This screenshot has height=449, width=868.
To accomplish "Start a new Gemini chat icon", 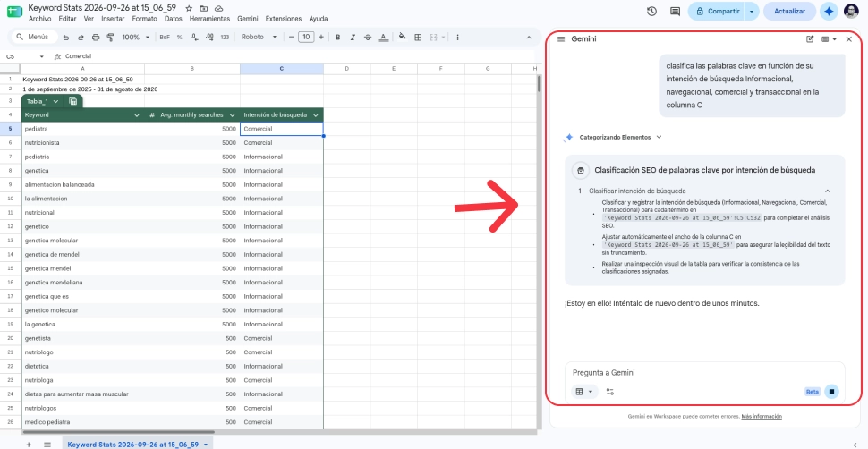I will point(810,39).
